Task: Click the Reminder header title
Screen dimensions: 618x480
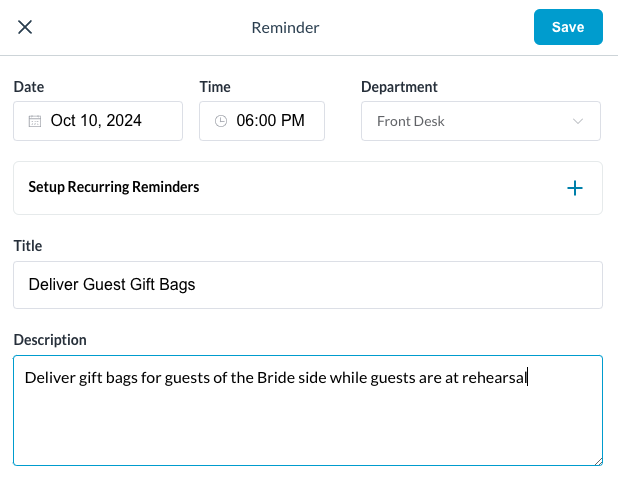Action: tap(285, 28)
